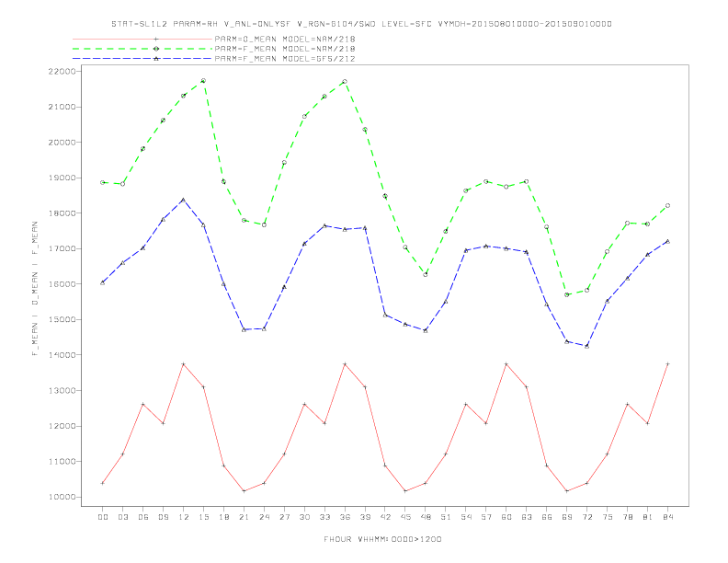Click x-axis tick label 63
Viewport: 728px width, 563px height.
point(526,517)
